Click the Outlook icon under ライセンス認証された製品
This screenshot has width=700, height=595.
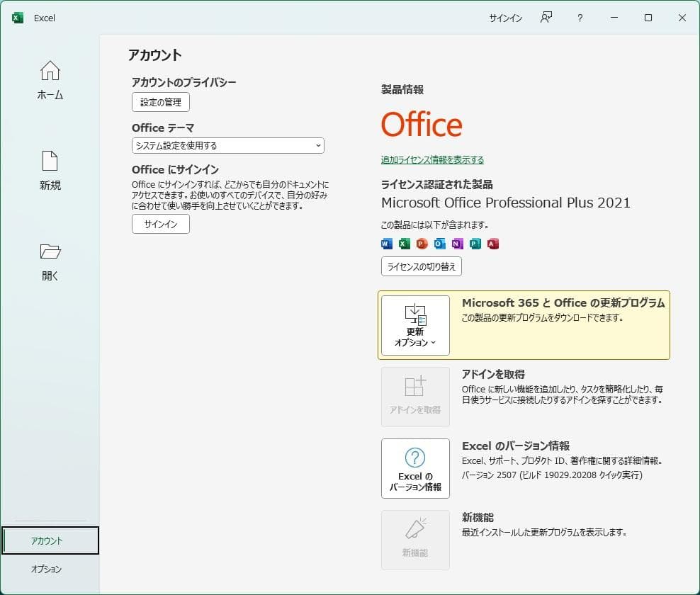(440, 244)
